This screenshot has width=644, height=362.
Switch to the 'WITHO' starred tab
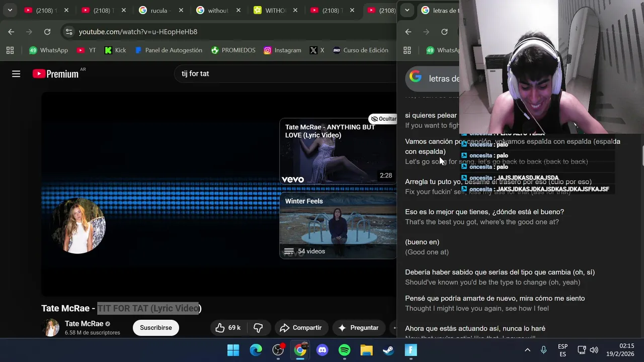point(276,10)
